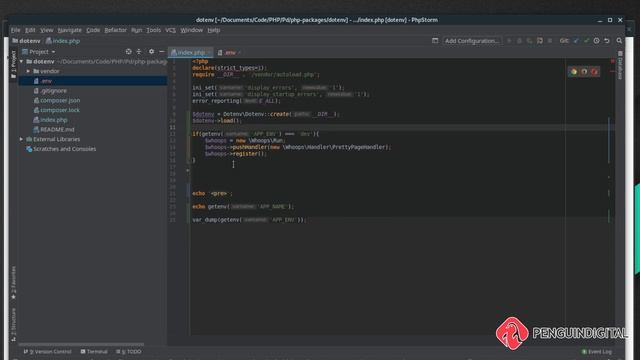Open the File menu
Viewport: 640px width, 360px height.
[16, 30]
